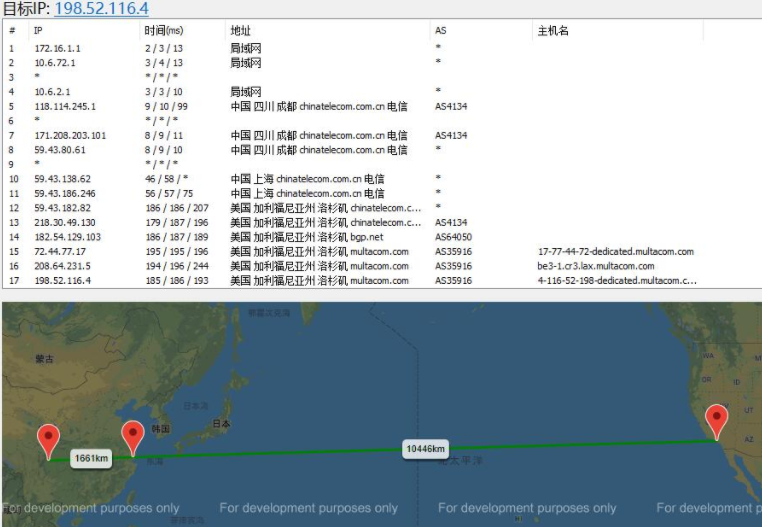The height and width of the screenshot is (527, 762).
Task: Click time value 186 / 186 / 207
Action: pos(177,208)
